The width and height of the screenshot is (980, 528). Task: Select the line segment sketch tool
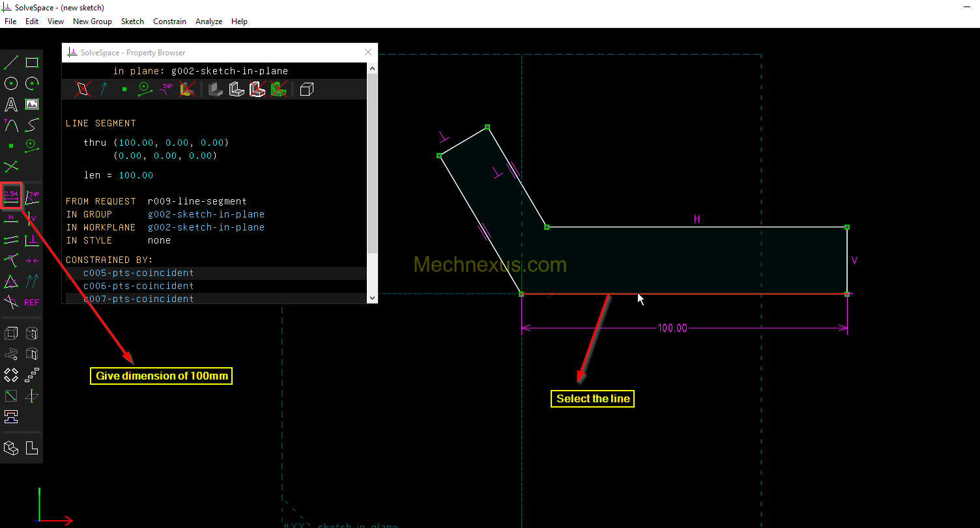(11, 63)
